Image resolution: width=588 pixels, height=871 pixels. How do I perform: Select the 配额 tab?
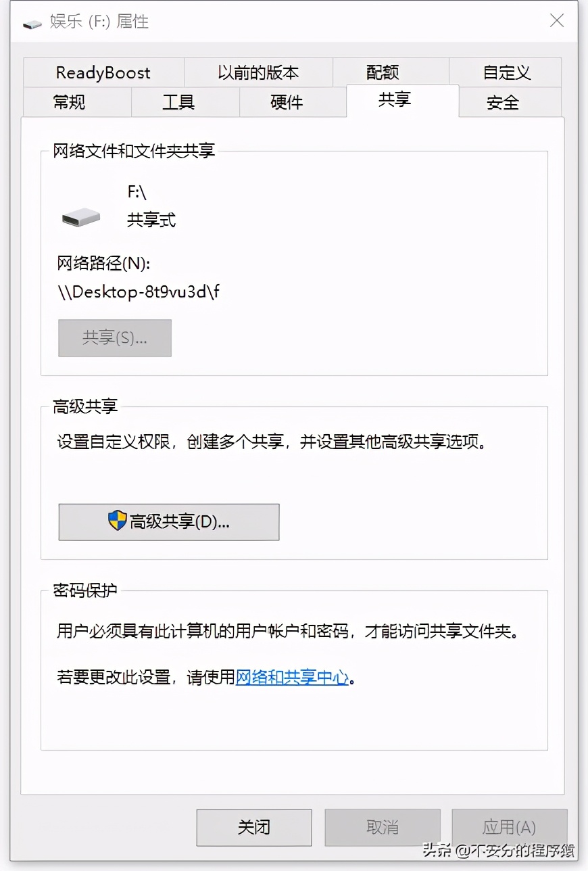(x=382, y=72)
